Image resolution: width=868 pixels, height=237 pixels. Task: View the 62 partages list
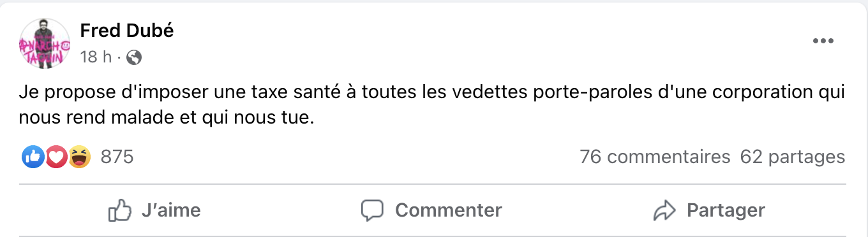[793, 157]
